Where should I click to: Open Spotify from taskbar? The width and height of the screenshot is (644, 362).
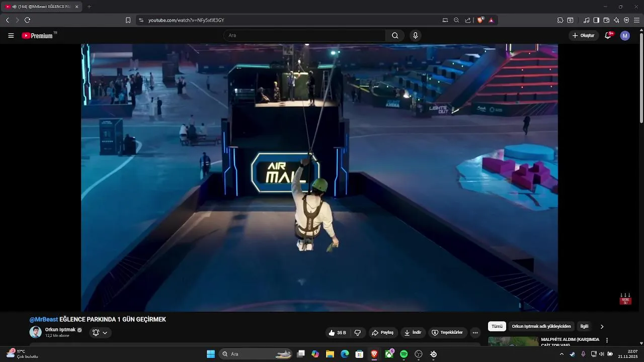click(x=404, y=354)
